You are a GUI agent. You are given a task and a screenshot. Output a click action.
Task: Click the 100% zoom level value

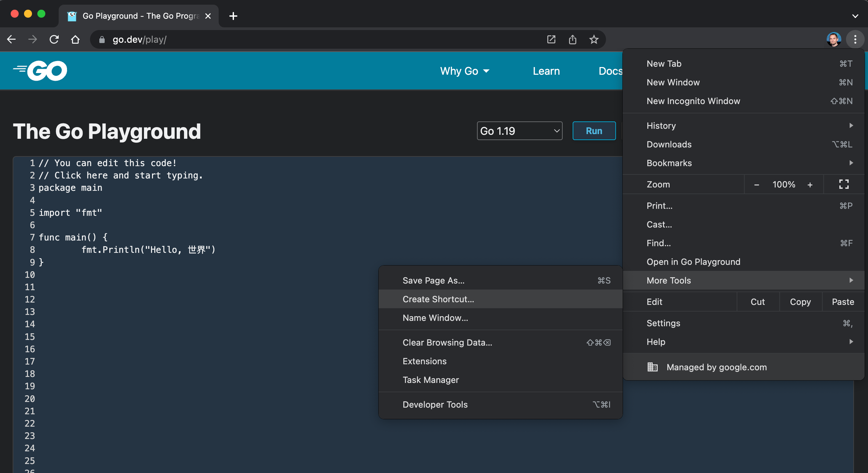pos(783,184)
